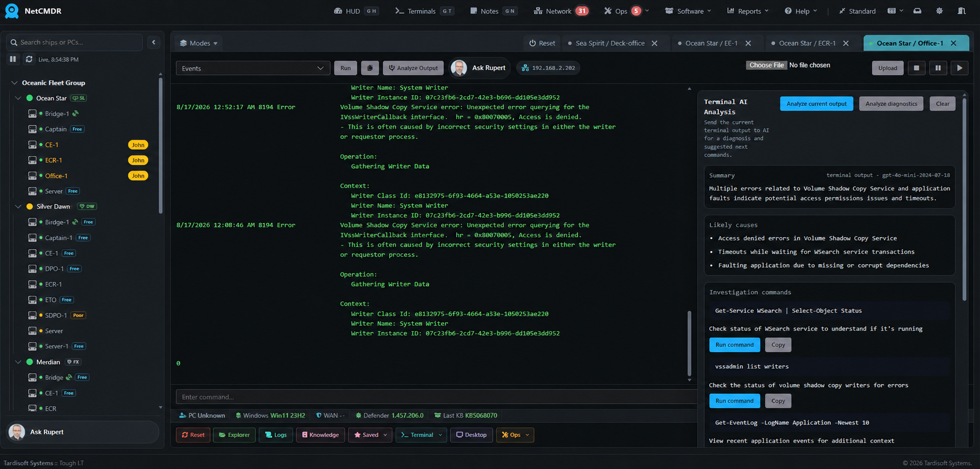The width and height of the screenshot is (980, 469).
Task: Focus the Search ships or PCs field
Action: pyautogui.click(x=75, y=42)
